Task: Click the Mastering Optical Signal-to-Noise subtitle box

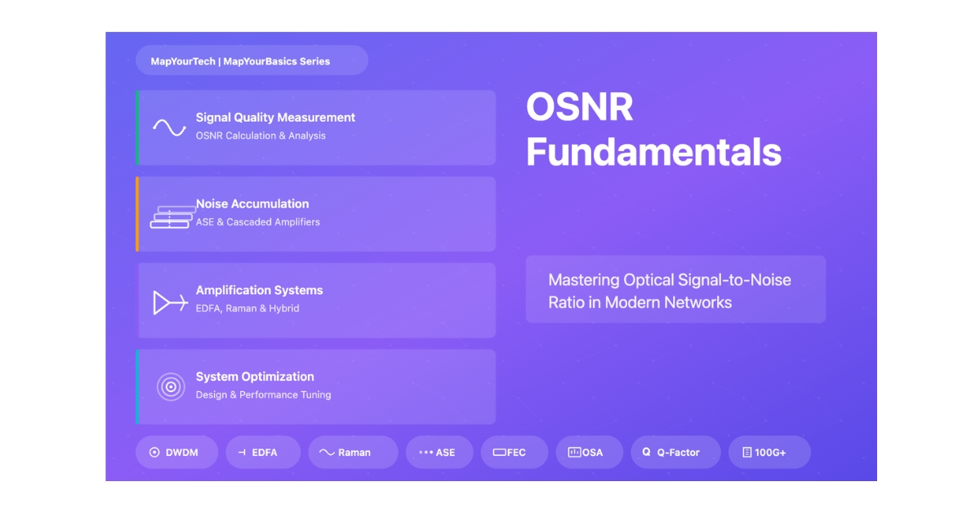Action: 675,291
